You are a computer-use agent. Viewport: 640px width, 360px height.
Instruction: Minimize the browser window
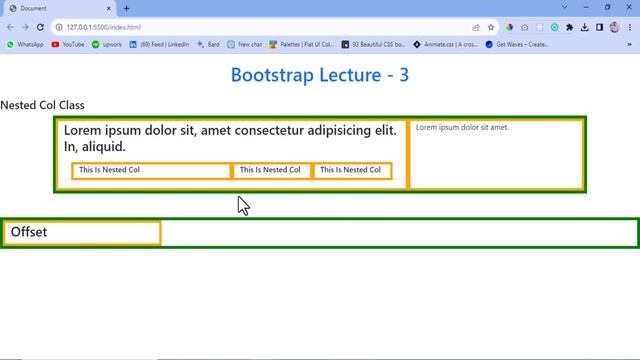click(x=586, y=7)
